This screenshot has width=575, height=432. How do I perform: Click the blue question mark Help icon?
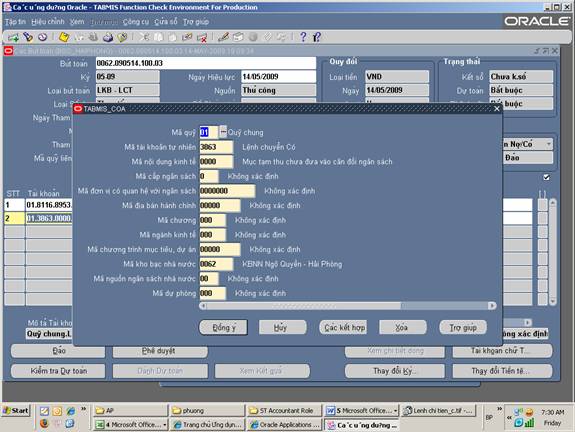click(x=303, y=37)
